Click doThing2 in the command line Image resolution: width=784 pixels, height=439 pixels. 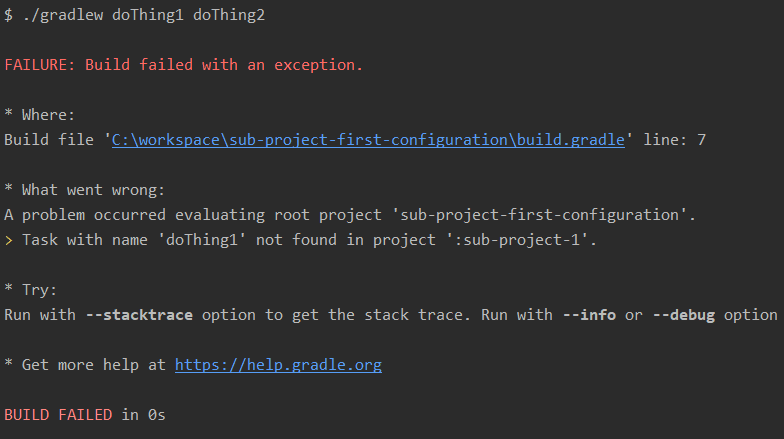pos(231,15)
